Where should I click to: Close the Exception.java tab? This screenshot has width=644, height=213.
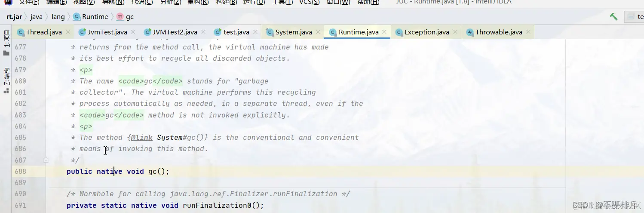click(x=455, y=32)
